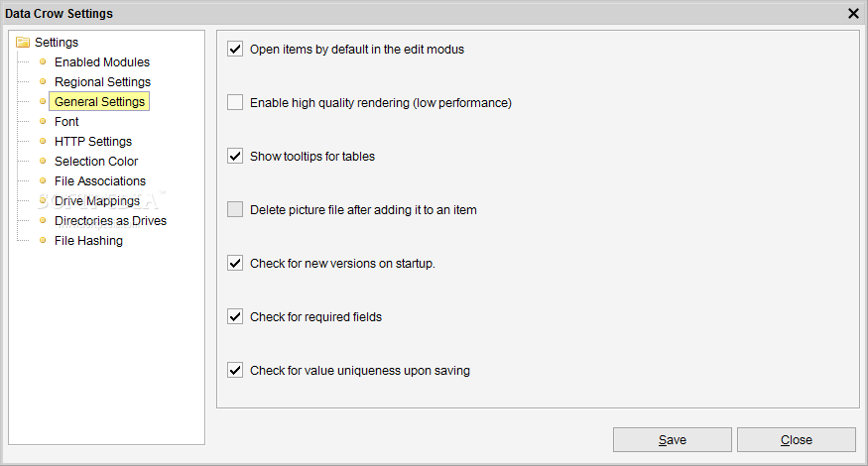This screenshot has height=466, width=868.
Task: Toggle Check for required fields checkbox
Action: 235,316
